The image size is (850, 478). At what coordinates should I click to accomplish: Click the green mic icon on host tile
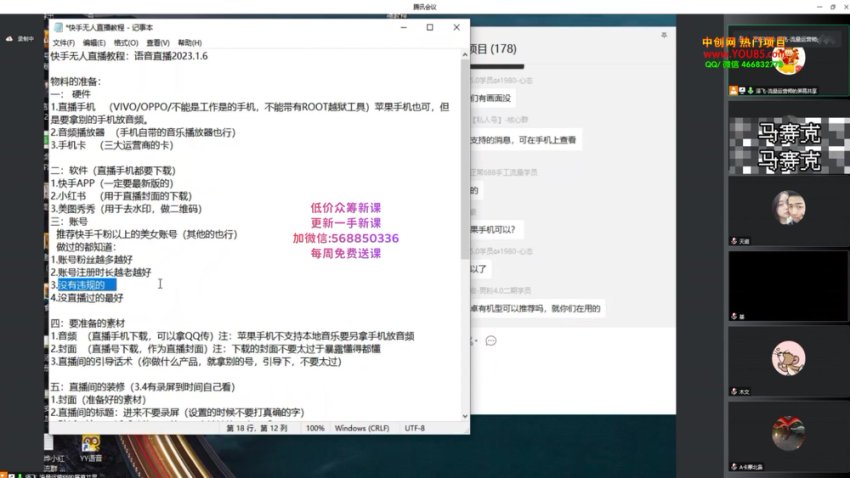click(x=751, y=91)
